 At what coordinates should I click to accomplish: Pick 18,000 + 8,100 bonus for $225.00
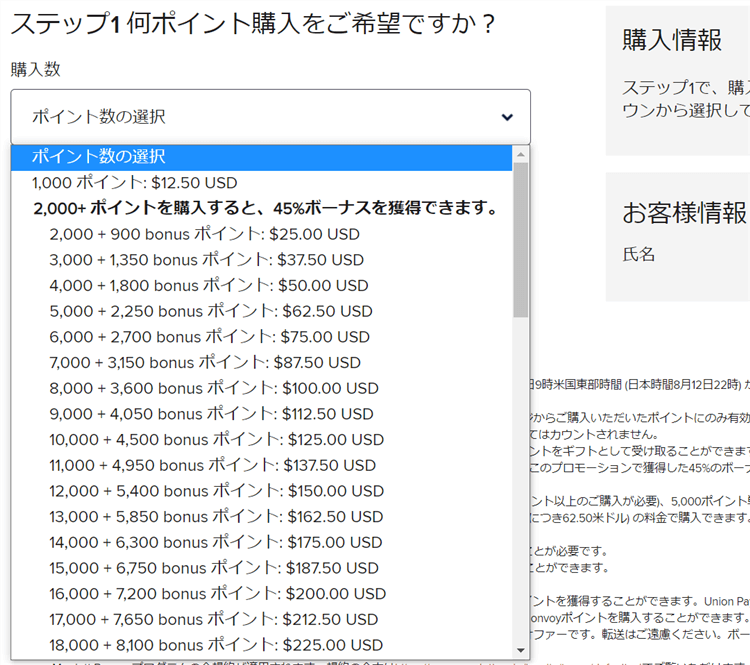(215, 645)
